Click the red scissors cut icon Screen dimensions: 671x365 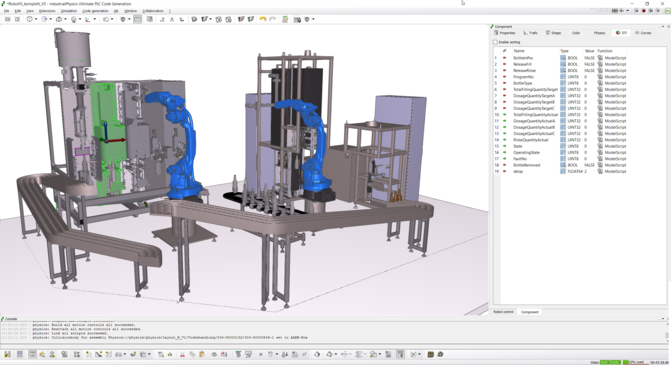point(182,354)
